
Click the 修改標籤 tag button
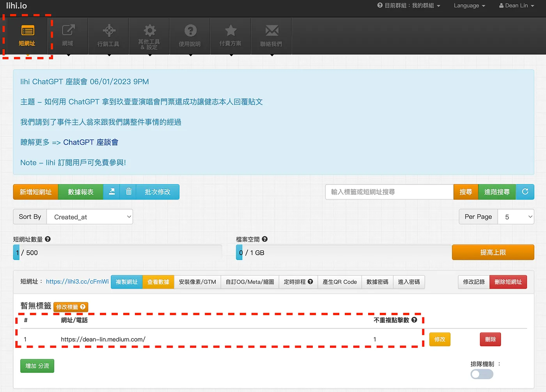[x=71, y=307]
